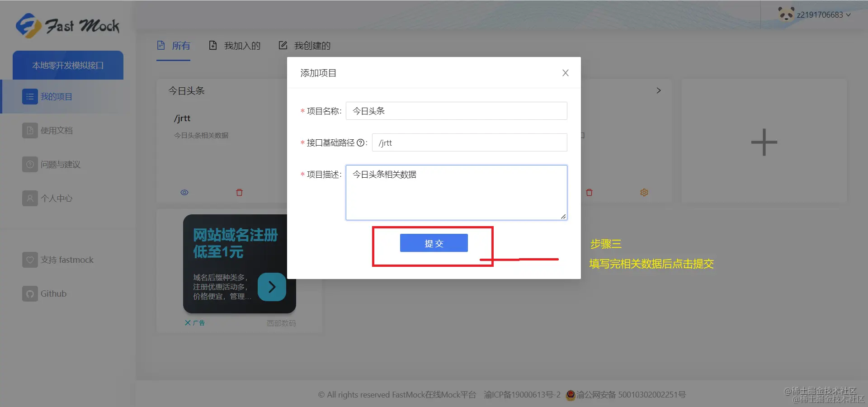Screen dimensions: 868x407
Task: Click the 问题与建议 question icon
Action: click(30, 164)
